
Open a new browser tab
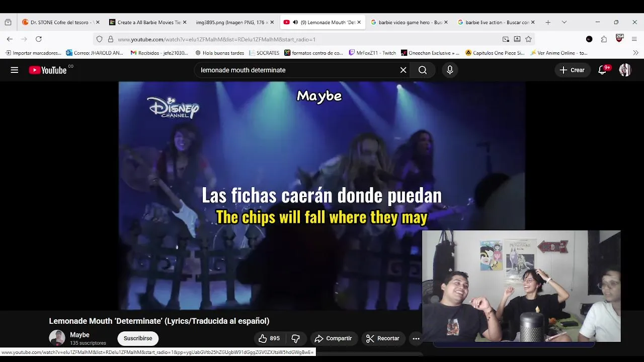(548, 22)
